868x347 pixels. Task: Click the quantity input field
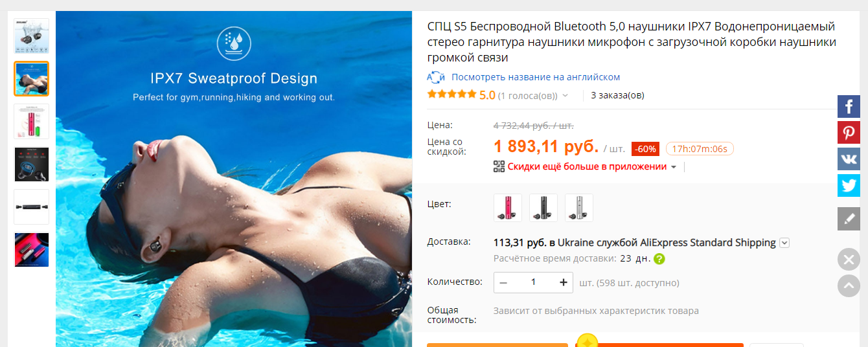[534, 282]
